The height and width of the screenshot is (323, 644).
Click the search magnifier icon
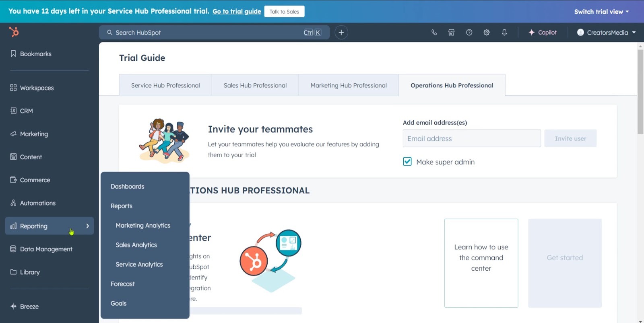(x=109, y=33)
